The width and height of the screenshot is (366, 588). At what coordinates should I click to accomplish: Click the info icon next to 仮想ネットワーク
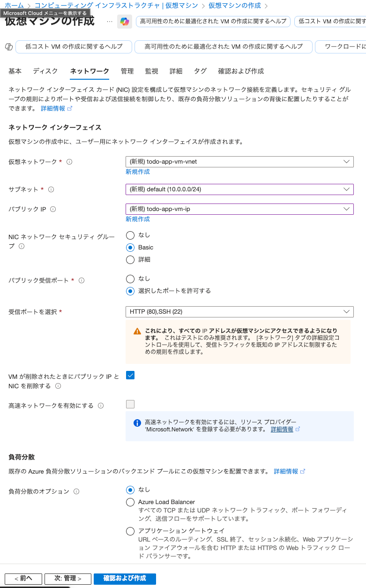[x=69, y=162]
